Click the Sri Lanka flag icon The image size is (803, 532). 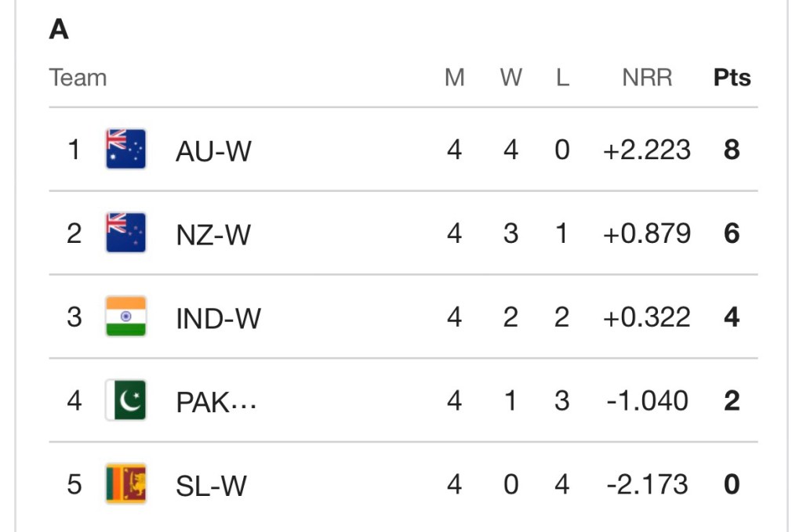click(x=125, y=484)
